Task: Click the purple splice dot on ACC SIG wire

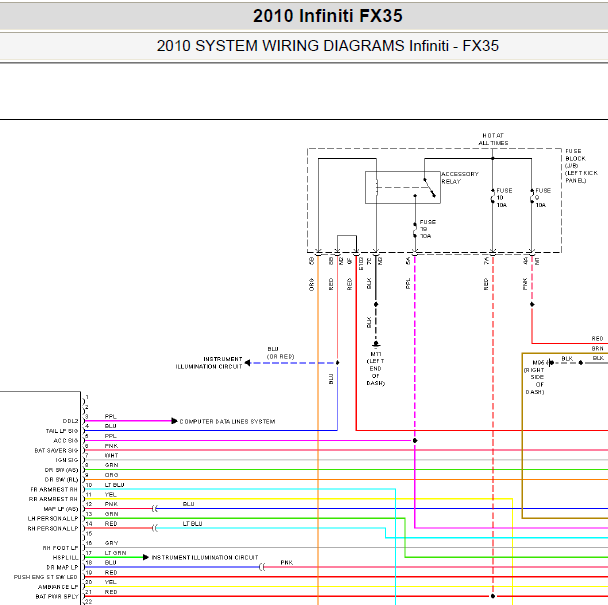Action: click(x=415, y=441)
